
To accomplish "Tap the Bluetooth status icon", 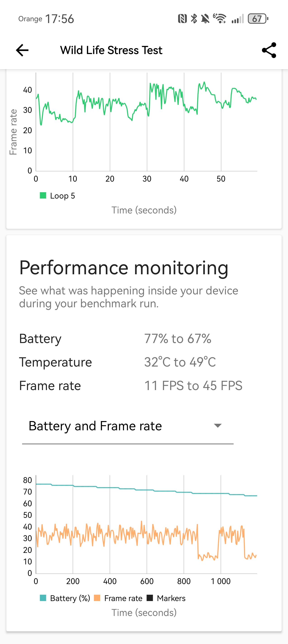I will tap(194, 19).
